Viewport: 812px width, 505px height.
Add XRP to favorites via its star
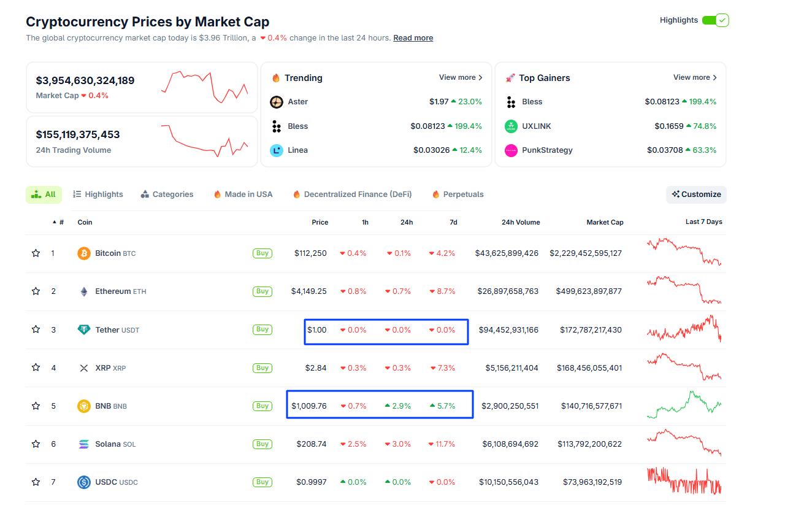click(35, 368)
